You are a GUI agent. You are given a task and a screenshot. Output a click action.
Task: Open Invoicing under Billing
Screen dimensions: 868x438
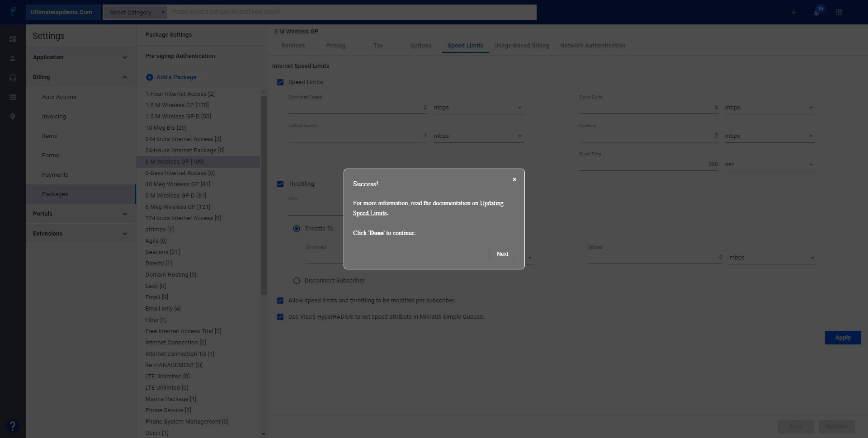point(54,117)
